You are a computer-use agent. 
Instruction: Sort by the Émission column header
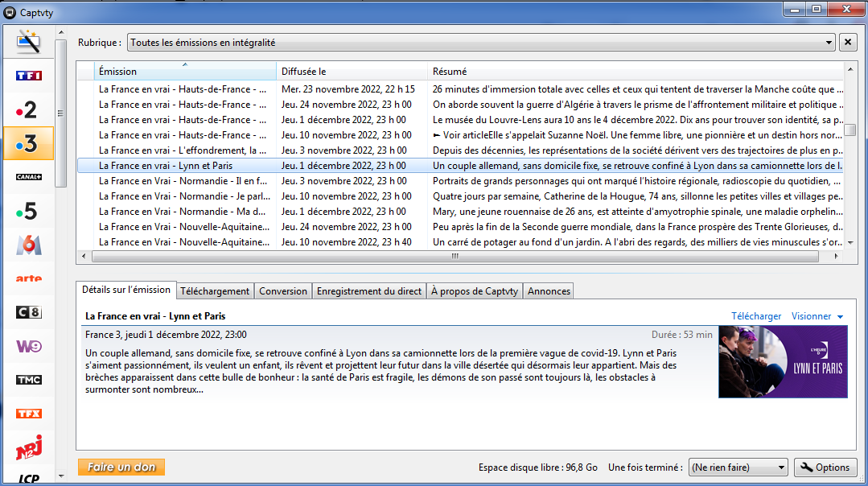[185, 72]
